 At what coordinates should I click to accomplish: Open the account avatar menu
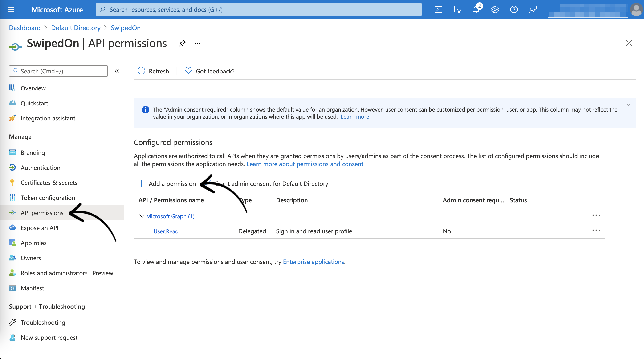pyautogui.click(x=636, y=9)
